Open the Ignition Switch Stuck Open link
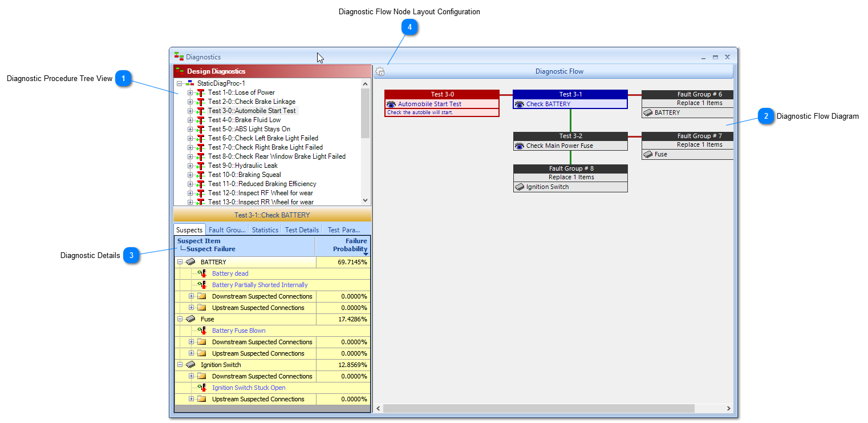This screenshot has height=423, width=868. pos(249,388)
